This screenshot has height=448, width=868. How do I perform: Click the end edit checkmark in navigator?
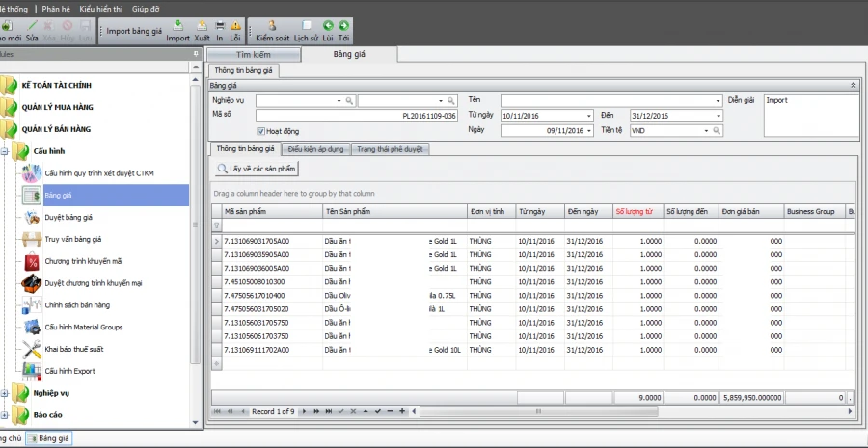pyautogui.click(x=378, y=411)
